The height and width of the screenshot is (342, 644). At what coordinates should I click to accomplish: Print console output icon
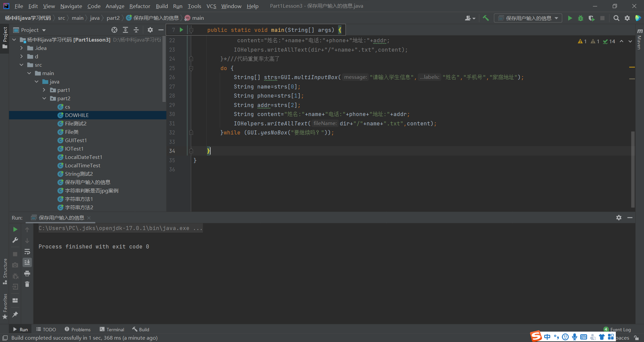pos(27,273)
